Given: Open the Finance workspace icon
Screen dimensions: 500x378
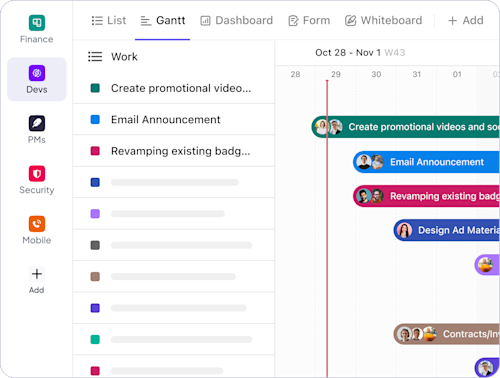Looking at the screenshot, I should pos(37,23).
